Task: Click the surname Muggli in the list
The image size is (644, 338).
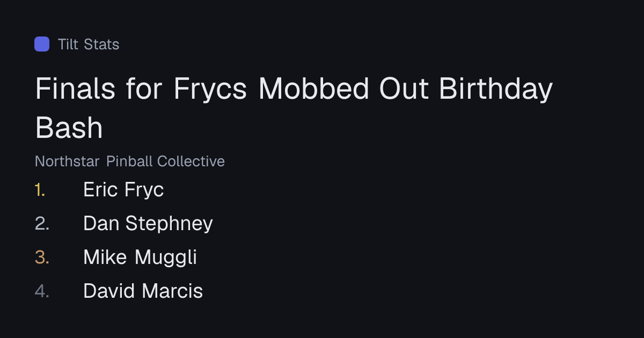Action: click(x=166, y=258)
